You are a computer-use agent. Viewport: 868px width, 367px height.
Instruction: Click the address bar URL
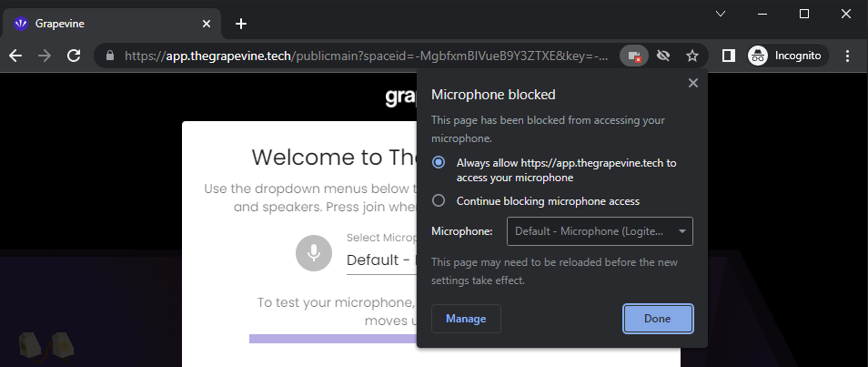click(366, 56)
